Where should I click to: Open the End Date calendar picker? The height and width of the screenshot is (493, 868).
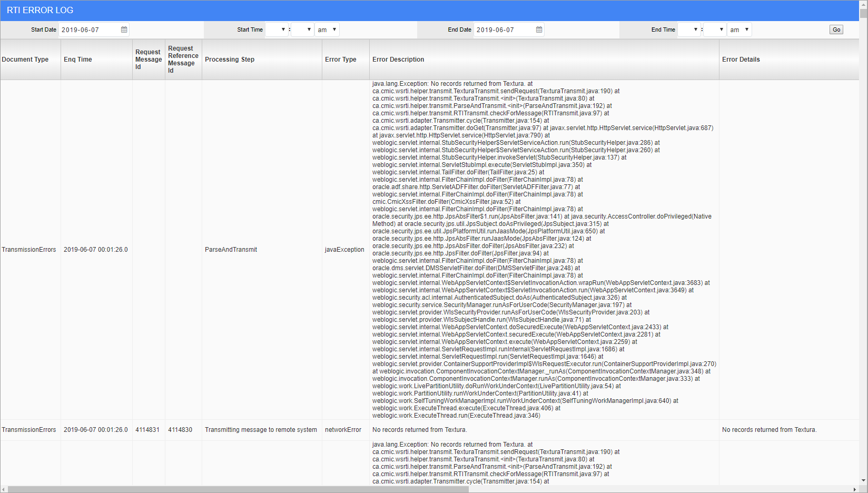coord(539,29)
